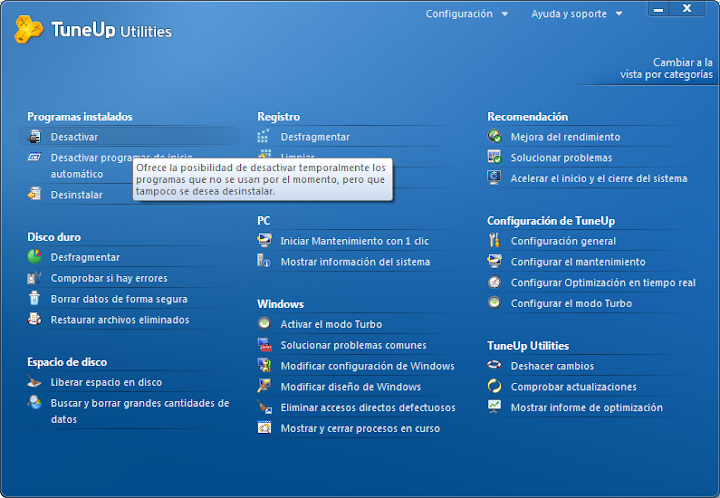The image size is (720, 498).
Task: Select Activar el modo Turbo text
Action: [331, 324]
